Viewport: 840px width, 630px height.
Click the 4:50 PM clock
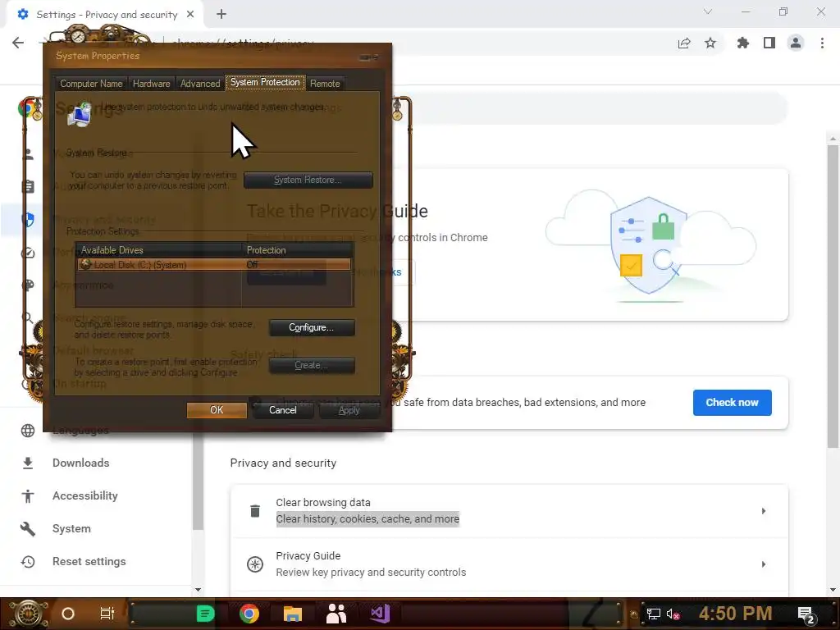(736, 614)
